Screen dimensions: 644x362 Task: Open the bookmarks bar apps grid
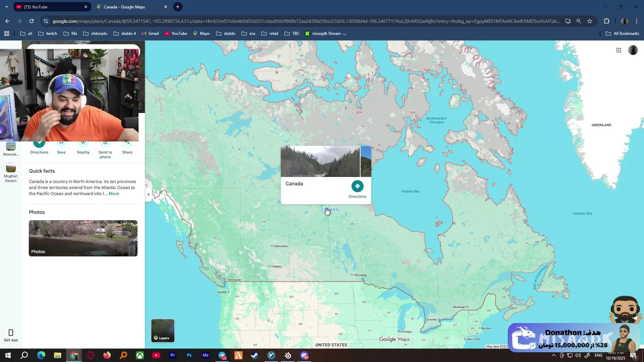pyautogui.click(x=7, y=34)
